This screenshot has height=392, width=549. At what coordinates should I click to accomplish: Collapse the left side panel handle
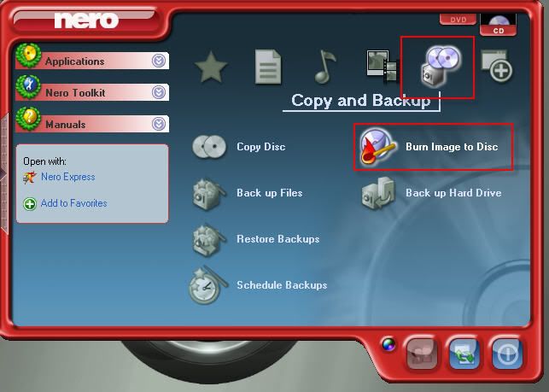pos(4,173)
